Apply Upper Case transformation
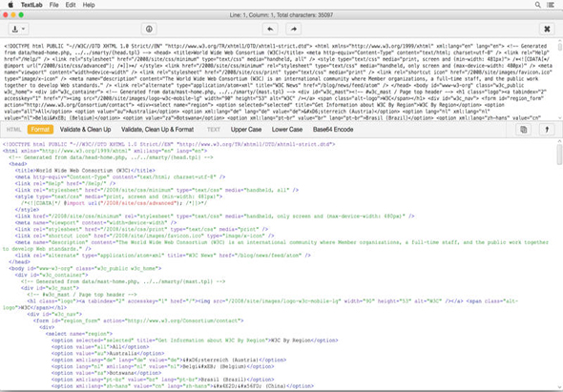Viewport: 563px width, 392px height. pyautogui.click(x=246, y=130)
